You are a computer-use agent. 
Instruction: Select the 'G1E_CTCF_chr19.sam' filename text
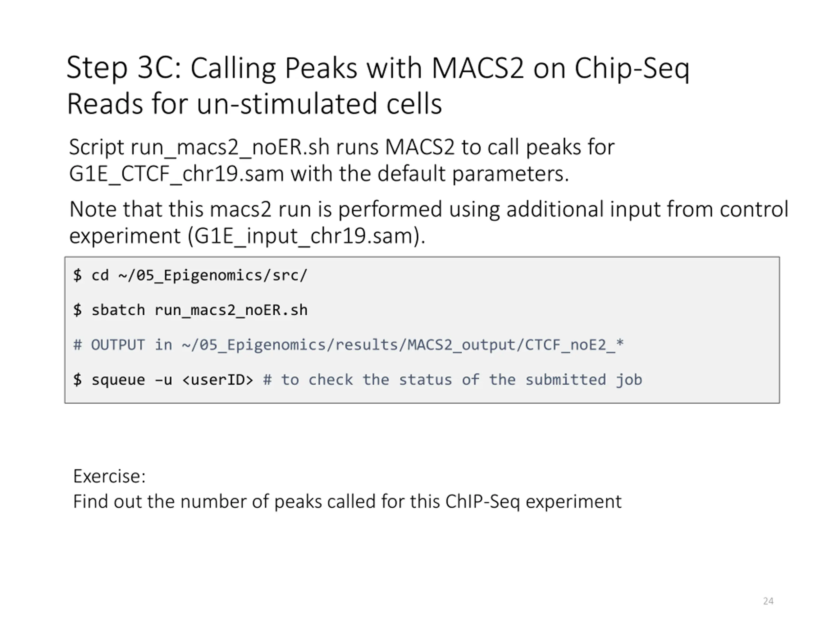[x=176, y=174]
